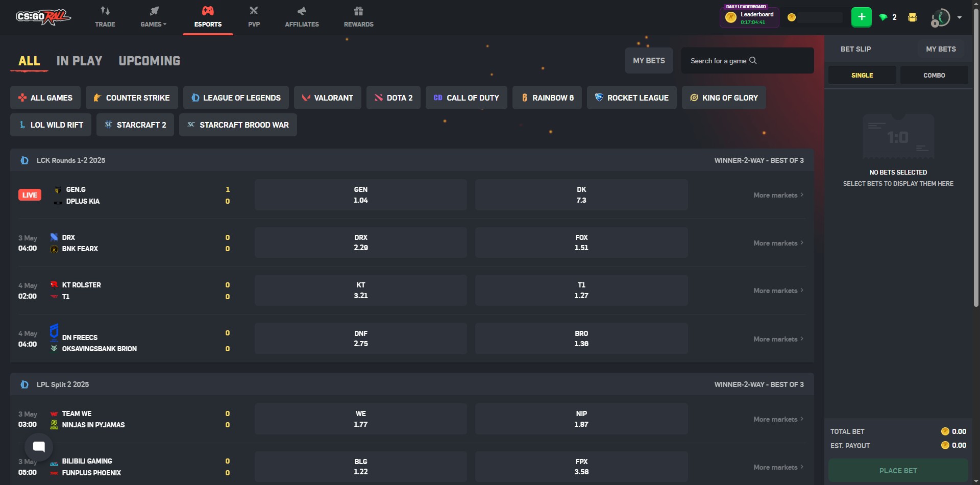Viewport: 980px width, 485px height.
Task: Click the LCK Rounds 1-2 2025 league icon
Action: tap(24, 160)
